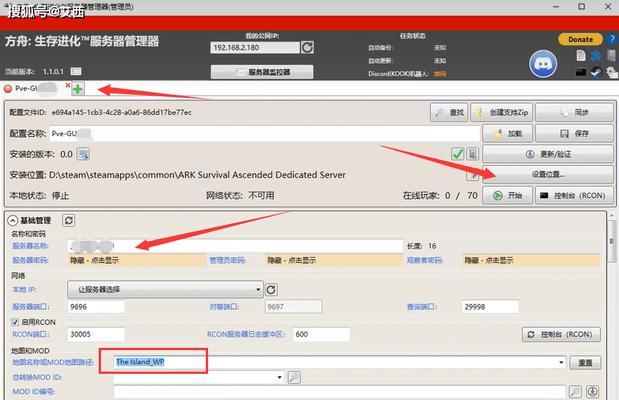The image size is (619, 400).
Task: Click the 服务器端口 field 9696
Action: coord(96,307)
